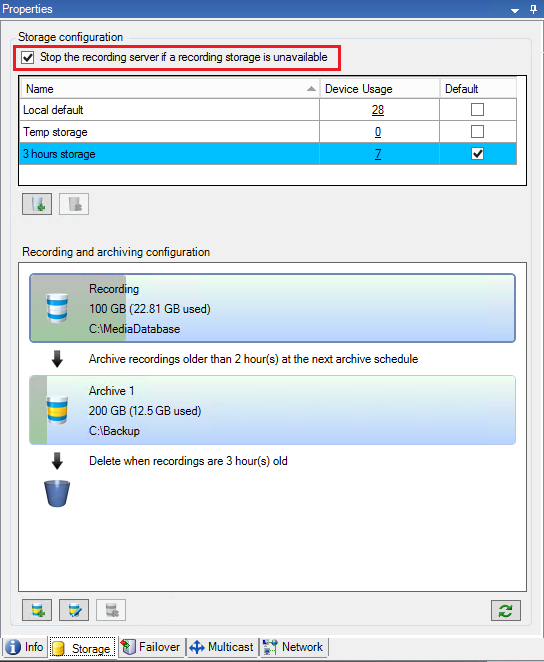Viewport: 544px width, 662px height.
Task: Select the Archive 1 storage block
Action: 272,410
